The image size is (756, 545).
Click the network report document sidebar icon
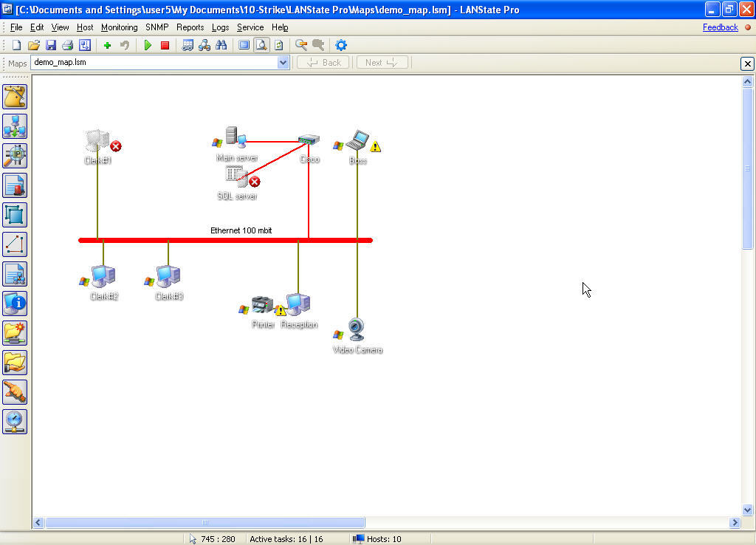[15, 274]
